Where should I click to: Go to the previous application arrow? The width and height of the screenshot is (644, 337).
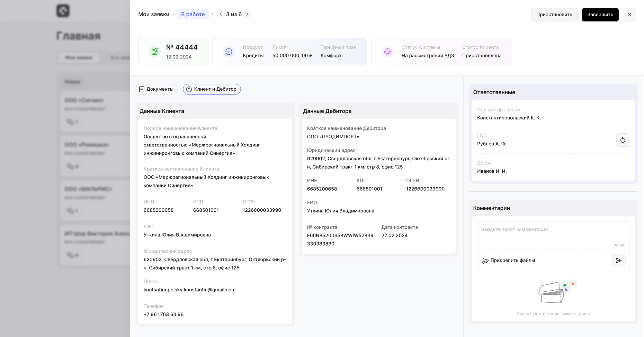coord(221,14)
